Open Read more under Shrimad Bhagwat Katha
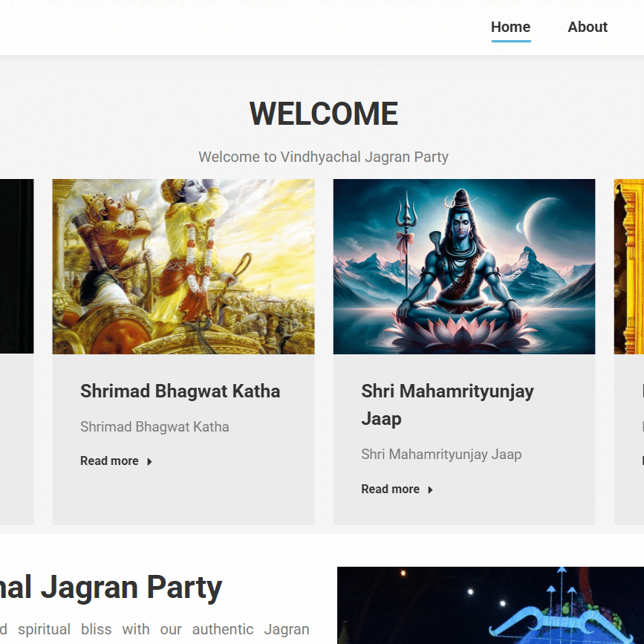The width and height of the screenshot is (644, 644). click(x=110, y=461)
